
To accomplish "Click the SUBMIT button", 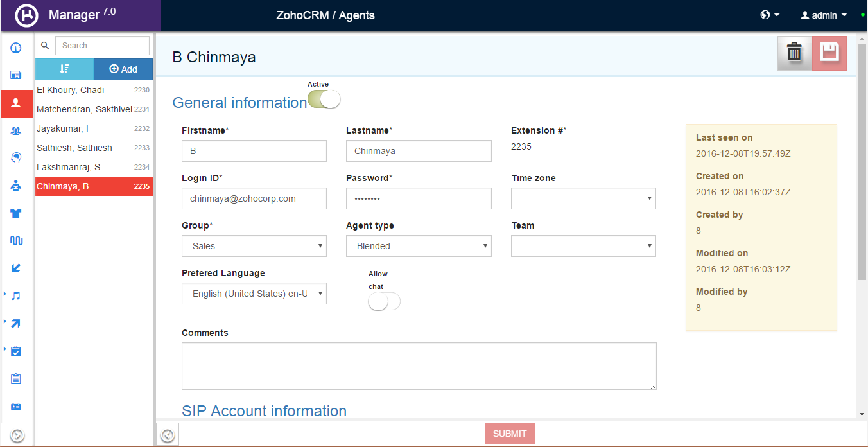I will [510, 434].
